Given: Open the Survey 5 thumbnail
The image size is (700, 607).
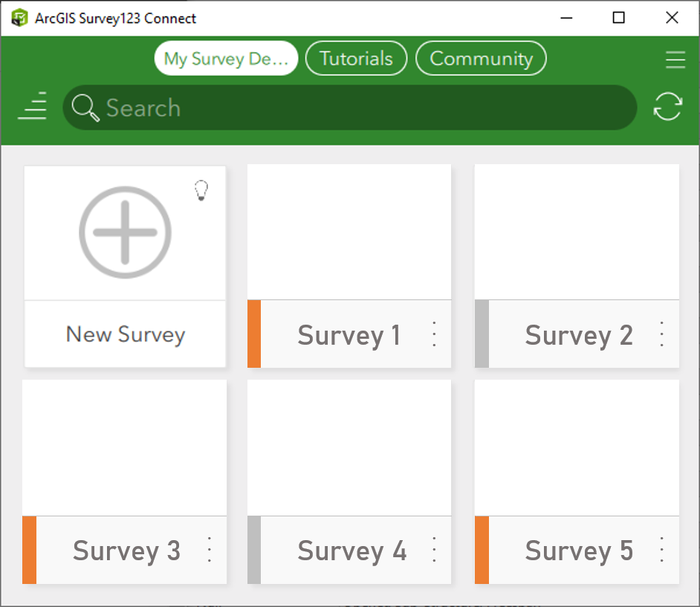Looking at the screenshot, I should pyautogui.click(x=577, y=448).
